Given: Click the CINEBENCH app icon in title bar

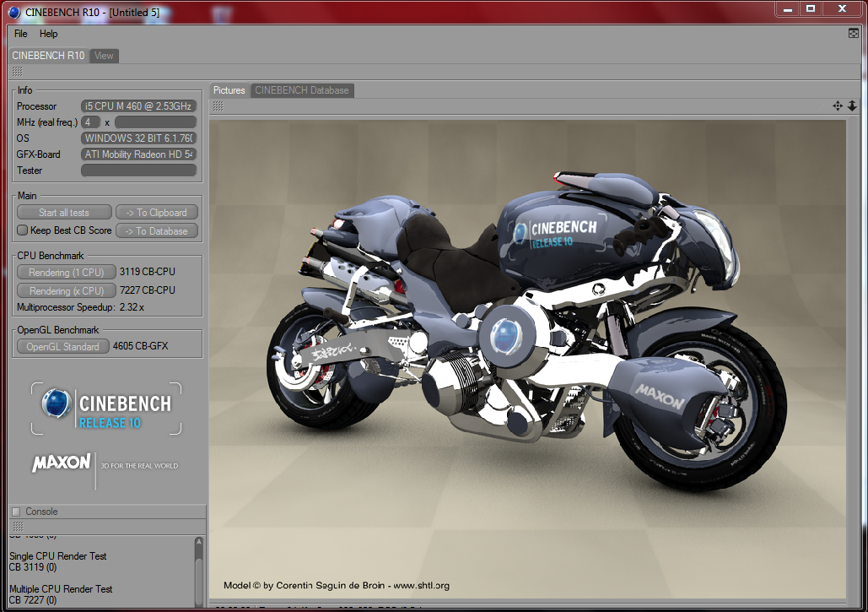Looking at the screenshot, I should click(x=13, y=12).
